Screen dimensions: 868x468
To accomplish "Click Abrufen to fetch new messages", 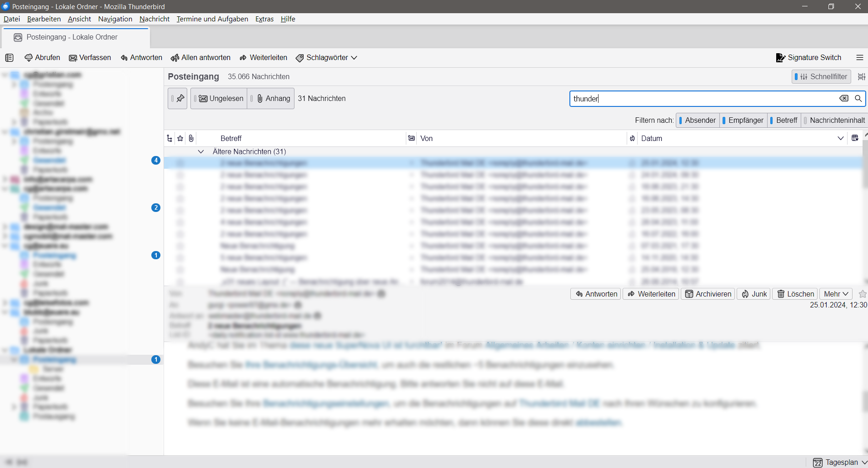I will click(x=42, y=58).
